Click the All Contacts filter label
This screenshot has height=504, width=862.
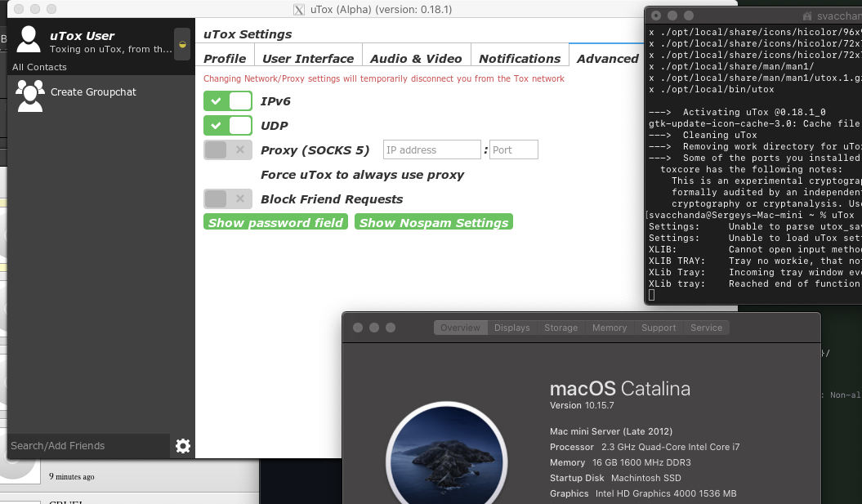click(x=39, y=67)
